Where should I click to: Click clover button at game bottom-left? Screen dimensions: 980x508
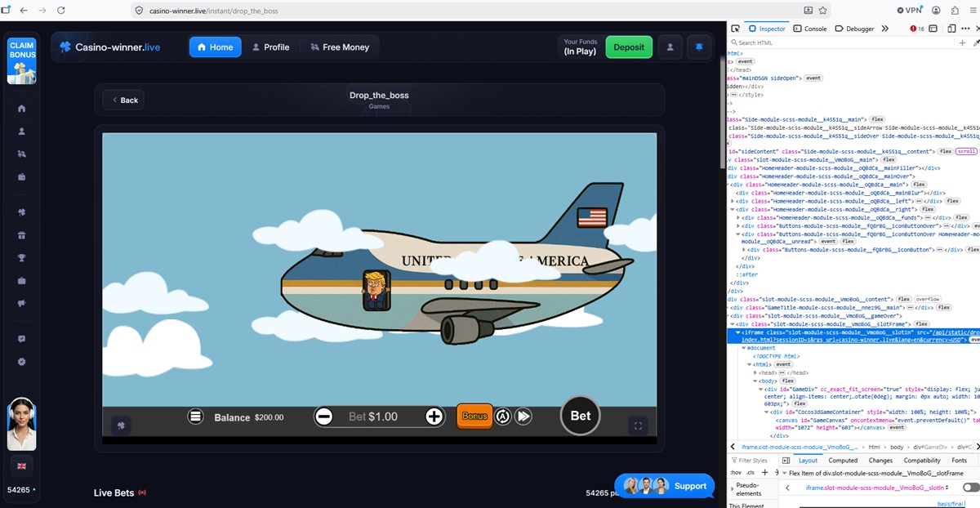point(120,426)
